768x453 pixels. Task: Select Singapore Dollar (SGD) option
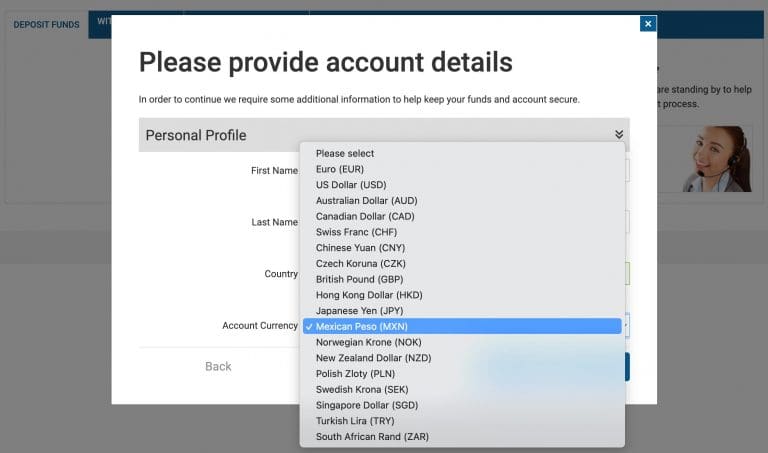coord(462,405)
